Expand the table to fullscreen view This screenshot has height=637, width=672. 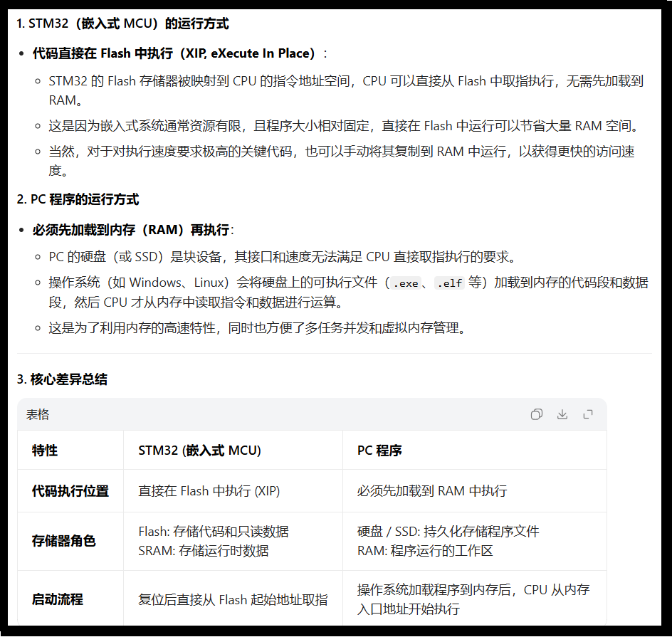click(x=588, y=414)
